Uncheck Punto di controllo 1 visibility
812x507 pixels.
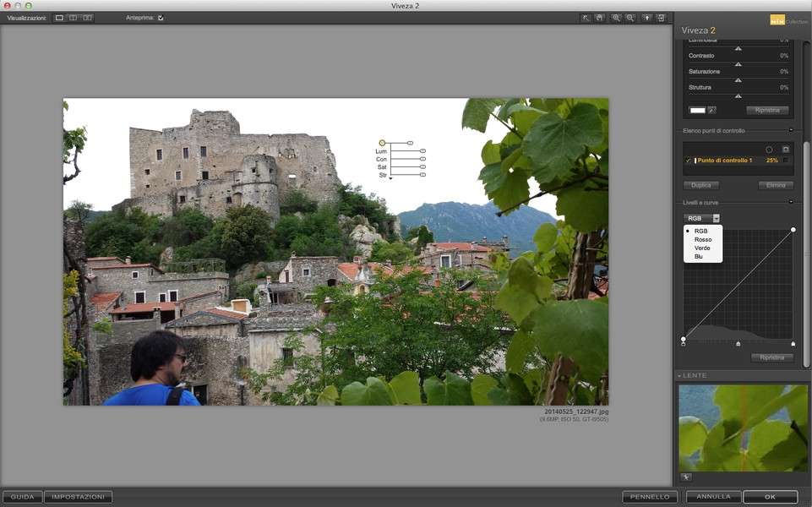pyautogui.click(x=688, y=161)
